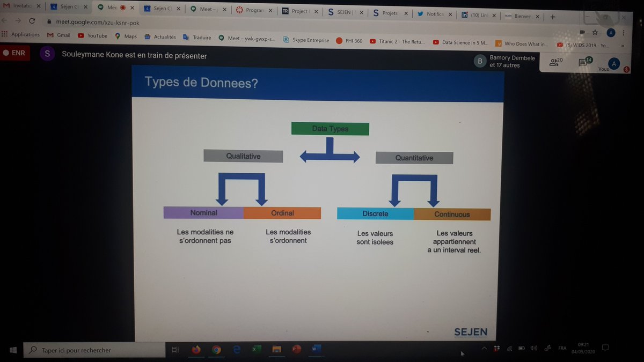This screenshot has width=644, height=362.
Task: Open the Traduire bookmark
Action: click(197, 38)
